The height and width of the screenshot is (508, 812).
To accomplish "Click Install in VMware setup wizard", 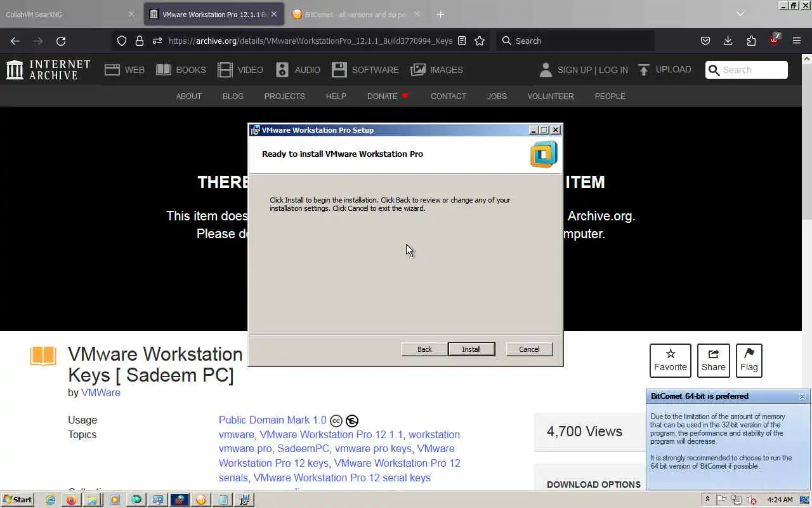I will [471, 349].
